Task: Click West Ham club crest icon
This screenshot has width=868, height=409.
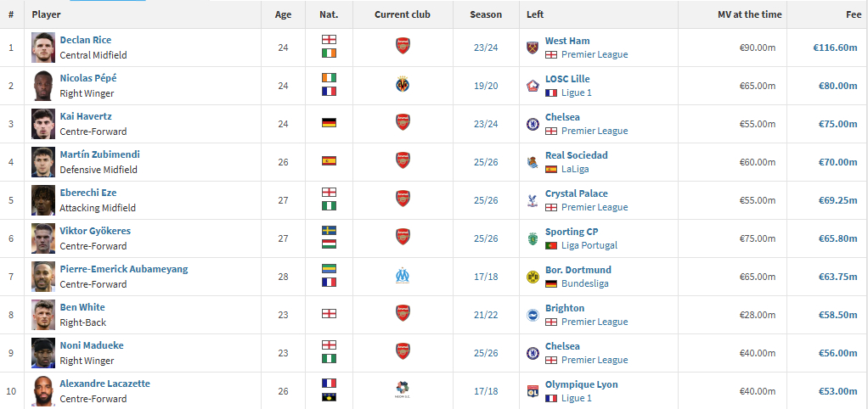Action: (x=533, y=48)
